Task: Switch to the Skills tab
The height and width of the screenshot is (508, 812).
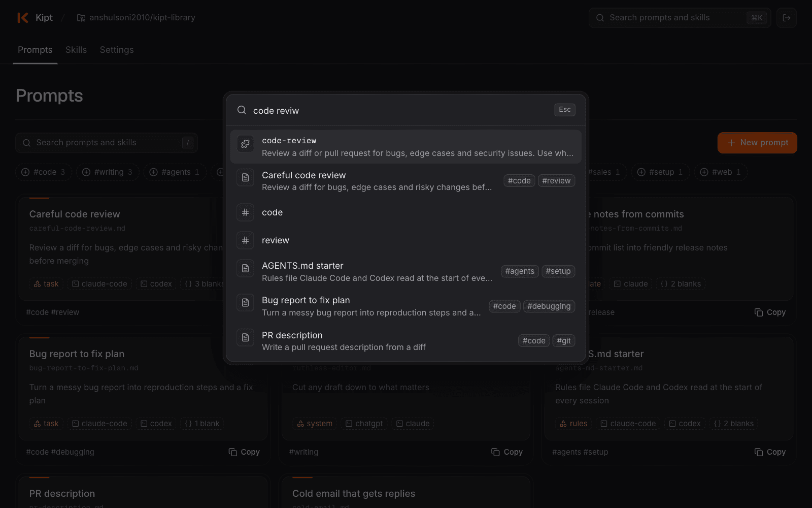Action: (x=76, y=50)
